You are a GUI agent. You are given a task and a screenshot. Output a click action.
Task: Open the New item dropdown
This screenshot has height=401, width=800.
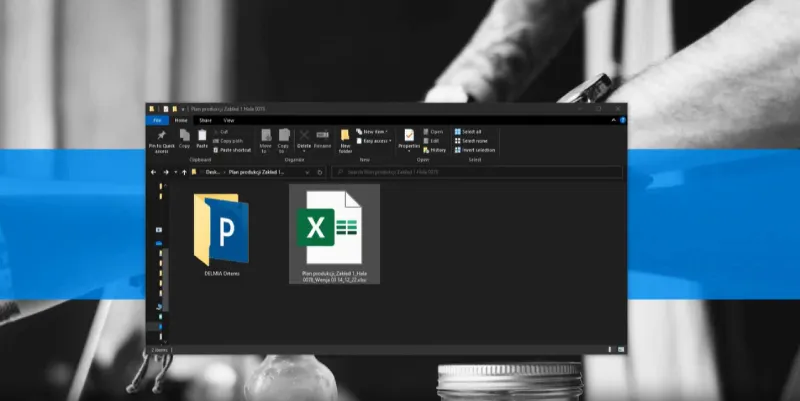point(372,132)
